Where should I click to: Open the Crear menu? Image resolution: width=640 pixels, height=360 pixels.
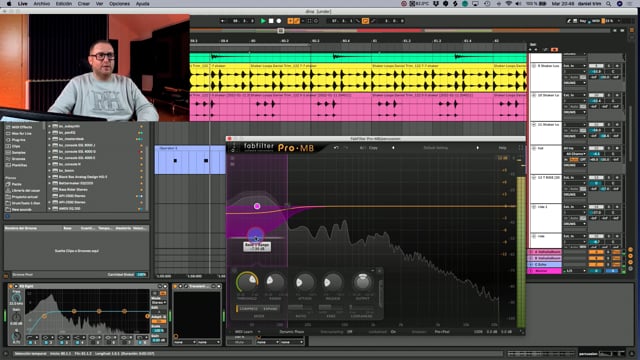pyautogui.click(x=84, y=4)
